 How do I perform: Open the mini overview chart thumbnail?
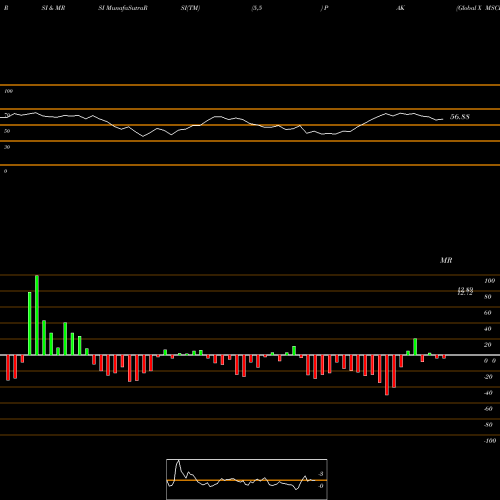[247, 479]
